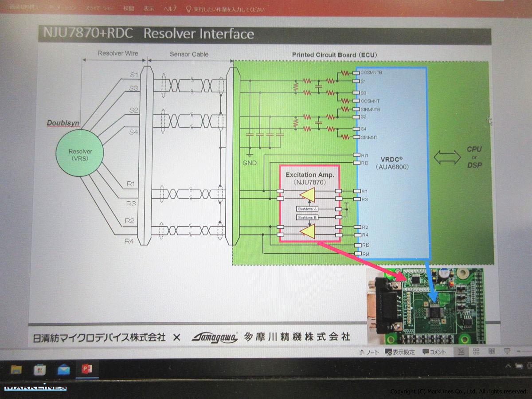The image size is (532, 399).
Task: Open the コメント comments pane
Action: click(434, 352)
